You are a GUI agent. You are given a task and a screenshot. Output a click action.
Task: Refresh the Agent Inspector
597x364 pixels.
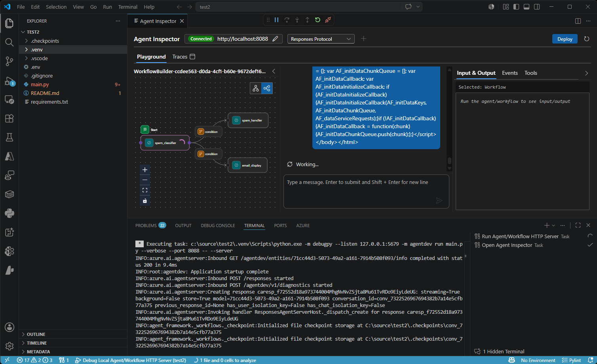(587, 39)
